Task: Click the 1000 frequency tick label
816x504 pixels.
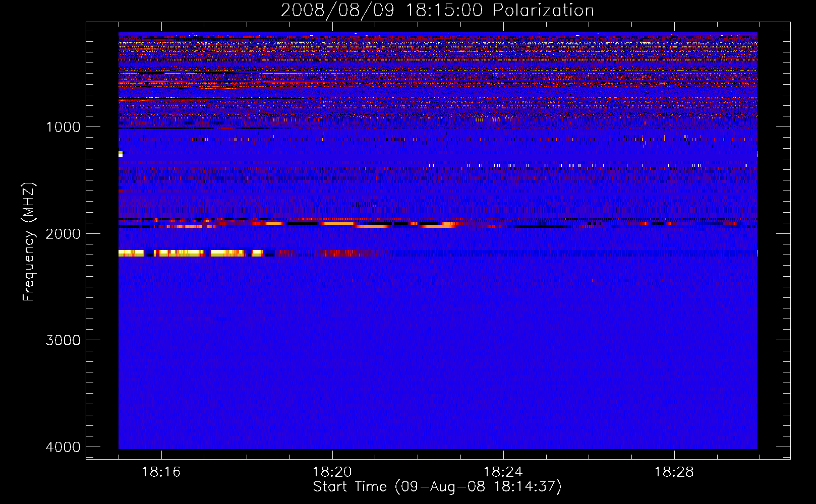Action: 63,127
